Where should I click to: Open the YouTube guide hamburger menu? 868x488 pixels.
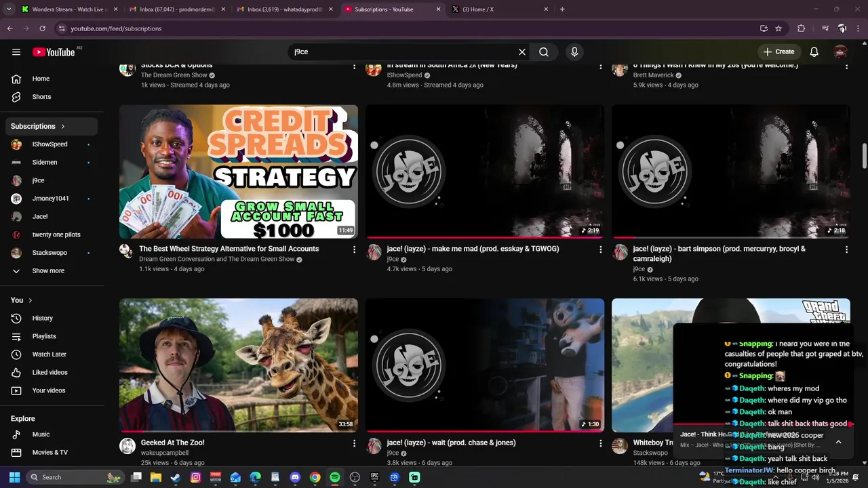click(x=16, y=52)
